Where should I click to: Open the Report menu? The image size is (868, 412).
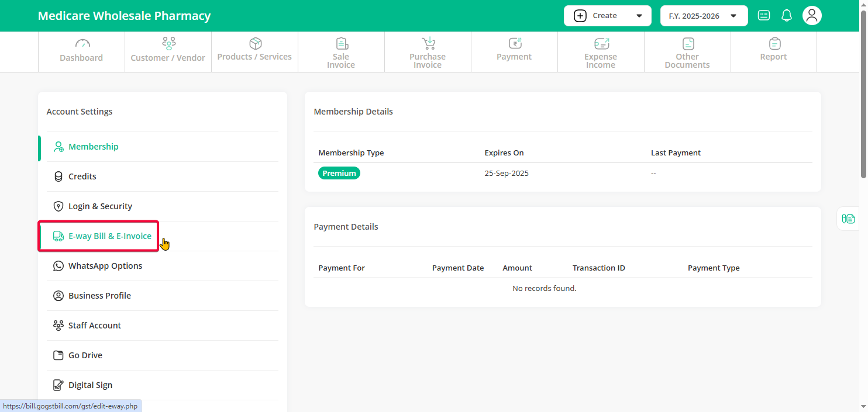(773, 52)
